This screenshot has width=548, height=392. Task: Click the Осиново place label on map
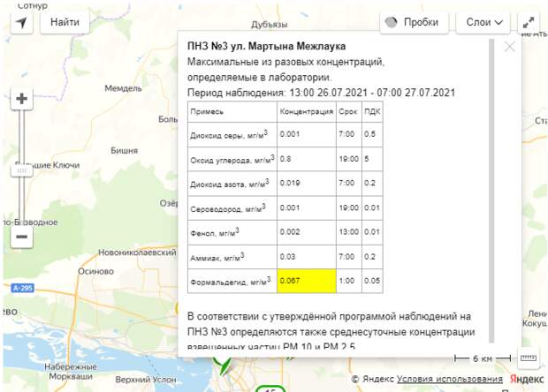pos(95,272)
